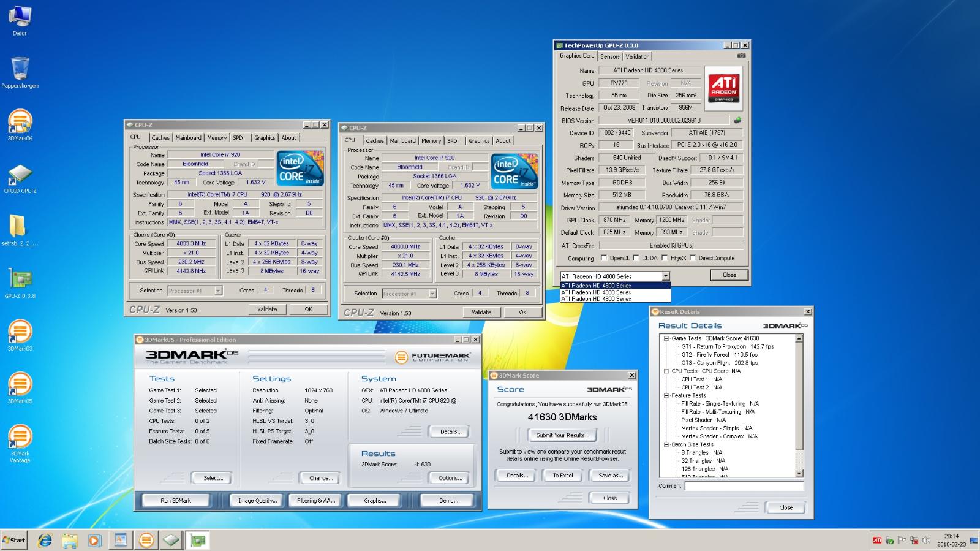Screen dimensions: 980x551
Task: Click the Start button
Action: click(x=14, y=540)
